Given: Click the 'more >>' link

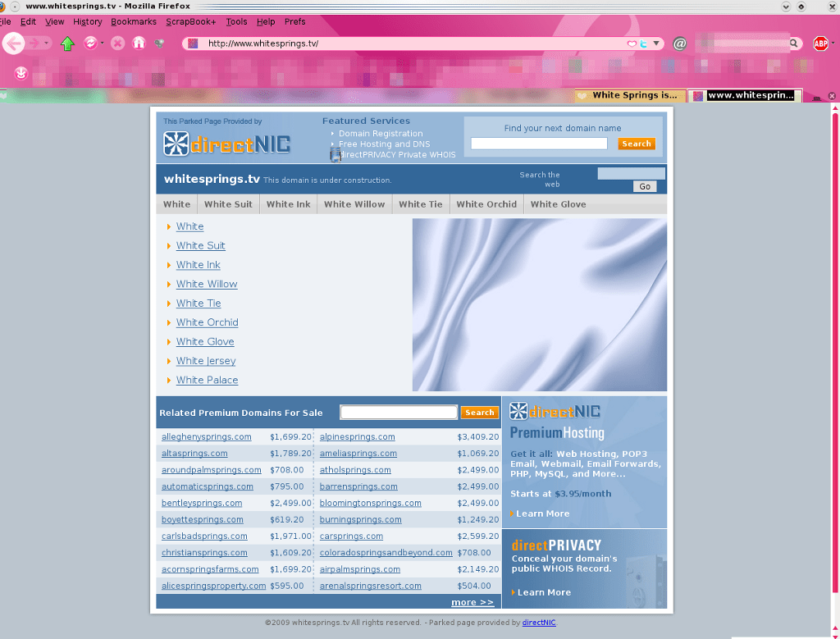Looking at the screenshot, I should point(472,602).
